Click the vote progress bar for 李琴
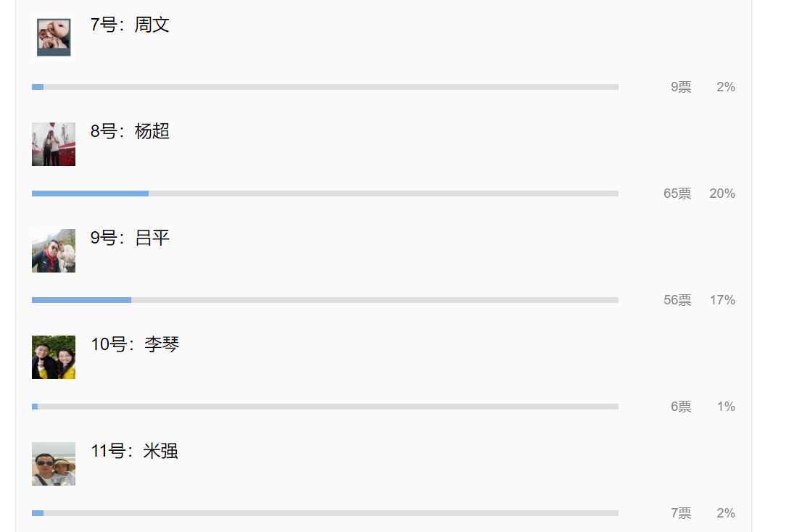 click(x=325, y=407)
